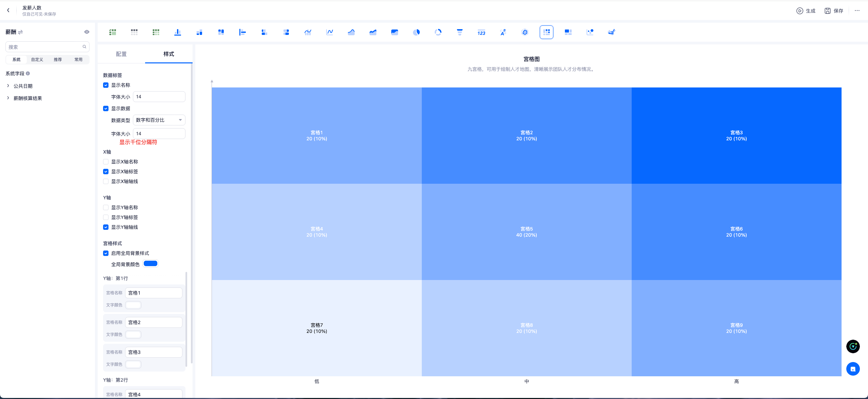The image size is (868, 399).
Task: Select the gray detail table chart icon
Action: 134,32
